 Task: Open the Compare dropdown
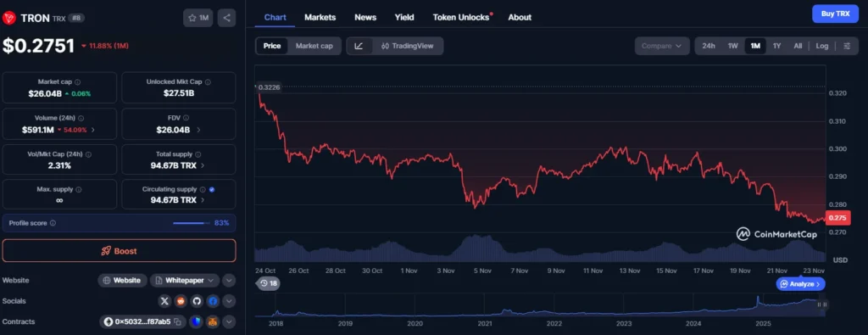(x=662, y=46)
